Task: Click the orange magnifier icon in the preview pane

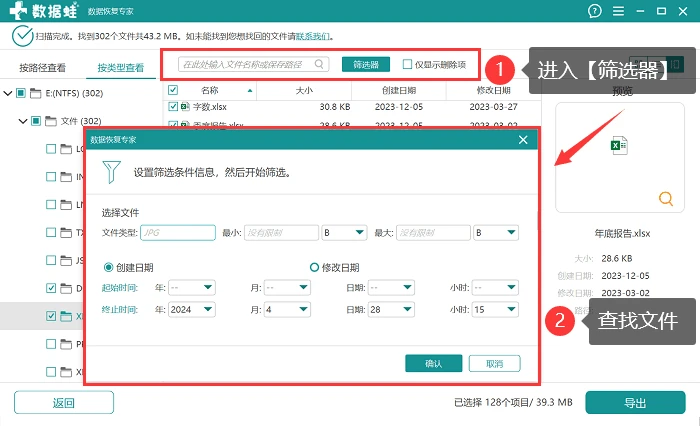Action: tap(666, 198)
